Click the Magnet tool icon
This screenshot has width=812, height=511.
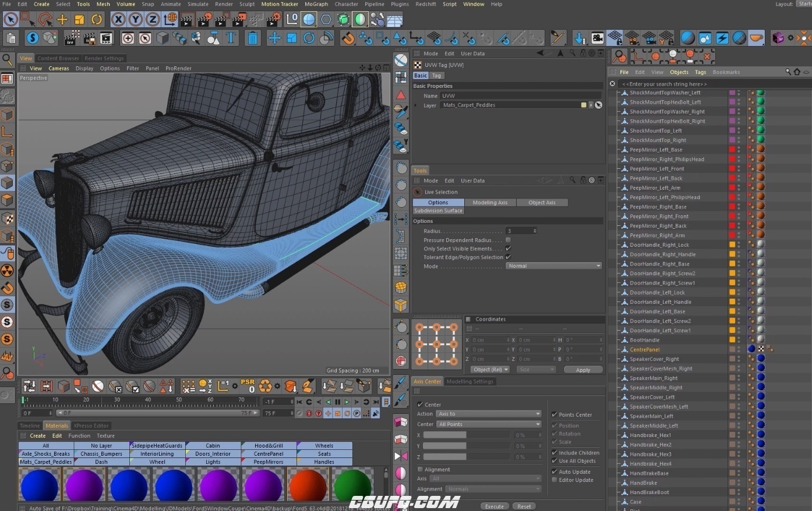pos(347,38)
